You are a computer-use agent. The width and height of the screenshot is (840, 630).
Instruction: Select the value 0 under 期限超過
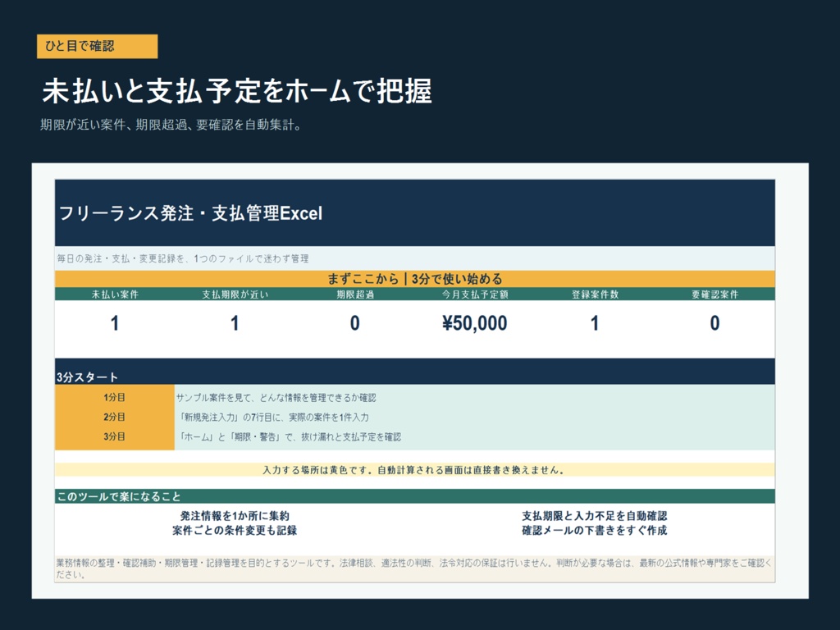pyautogui.click(x=354, y=323)
